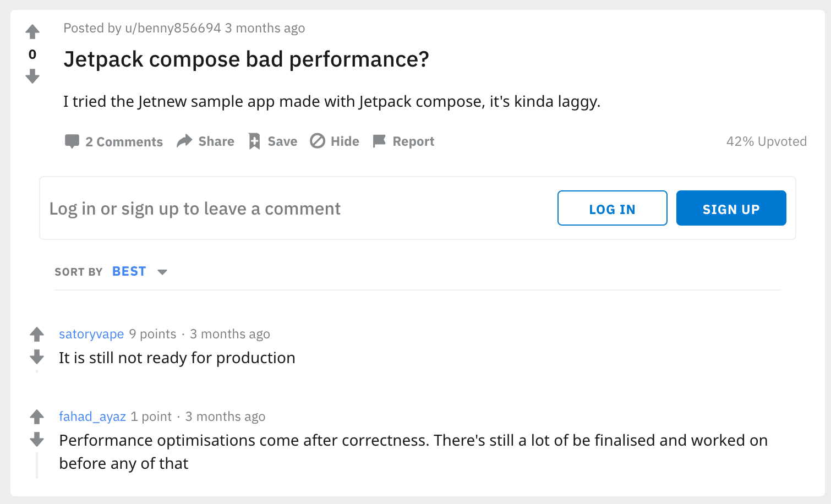The image size is (831, 504).
Task: Click the Share arrow icon
Action: click(x=184, y=141)
